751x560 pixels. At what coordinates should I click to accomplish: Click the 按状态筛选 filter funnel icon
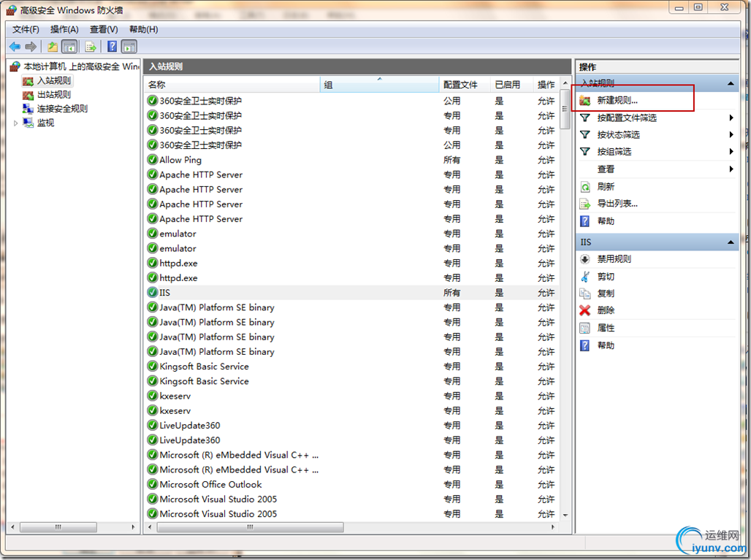point(585,134)
